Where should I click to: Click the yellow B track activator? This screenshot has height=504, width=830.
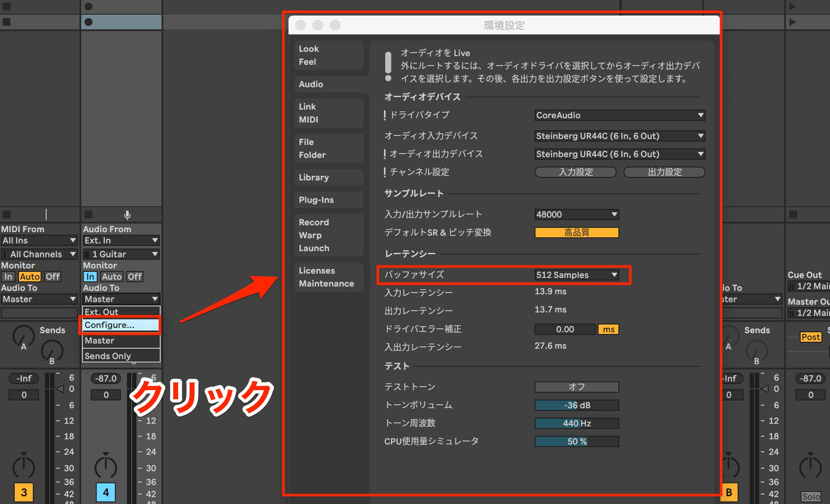point(729,492)
